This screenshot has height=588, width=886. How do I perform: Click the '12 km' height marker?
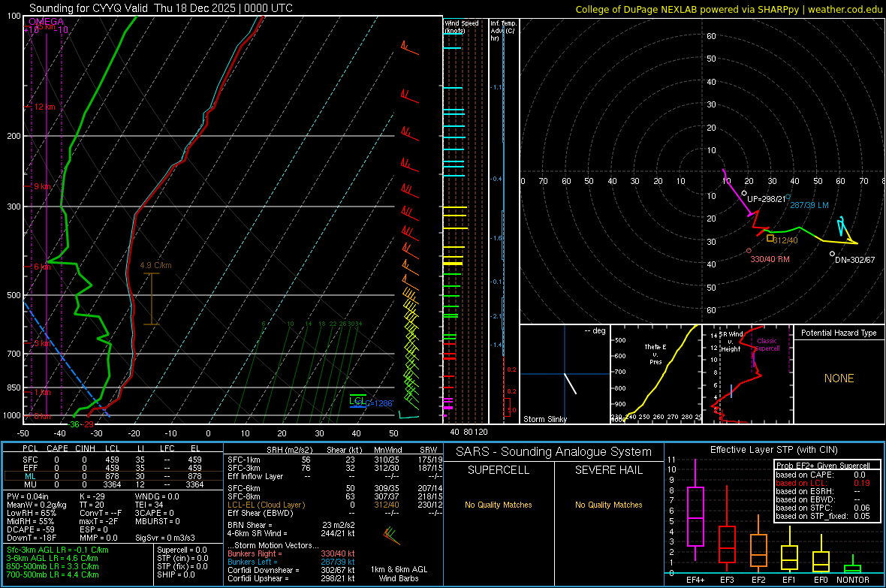click(x=44, y=107)
